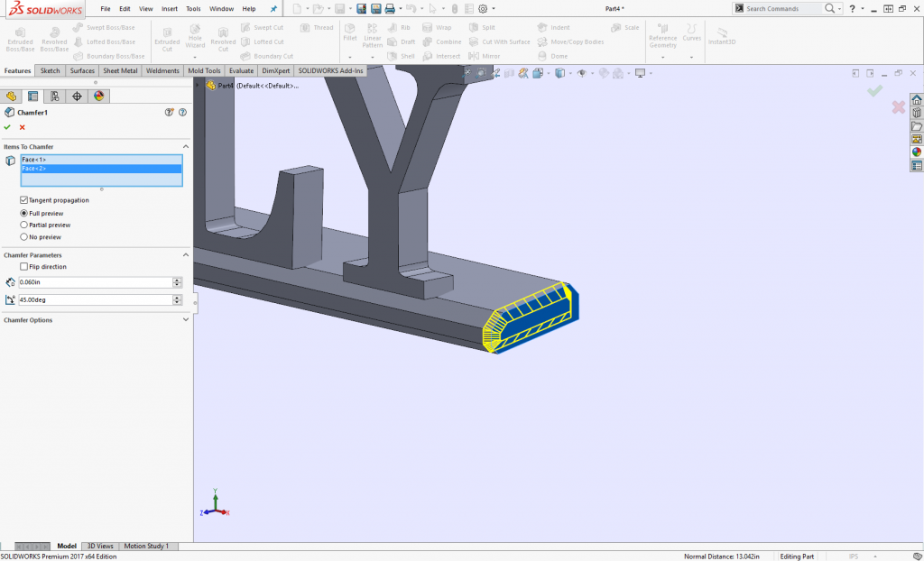Toggle the Tangent propagation checkbox

24,200
